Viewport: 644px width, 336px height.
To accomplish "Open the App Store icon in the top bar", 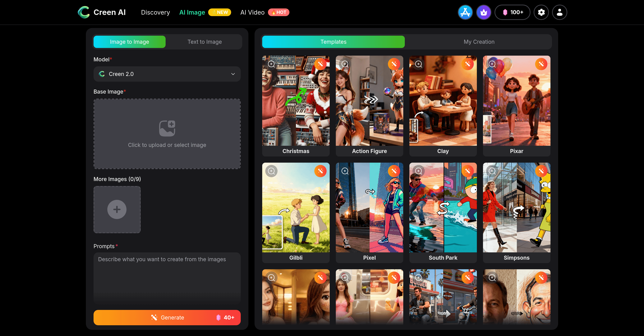I will (x=465, y=12).
